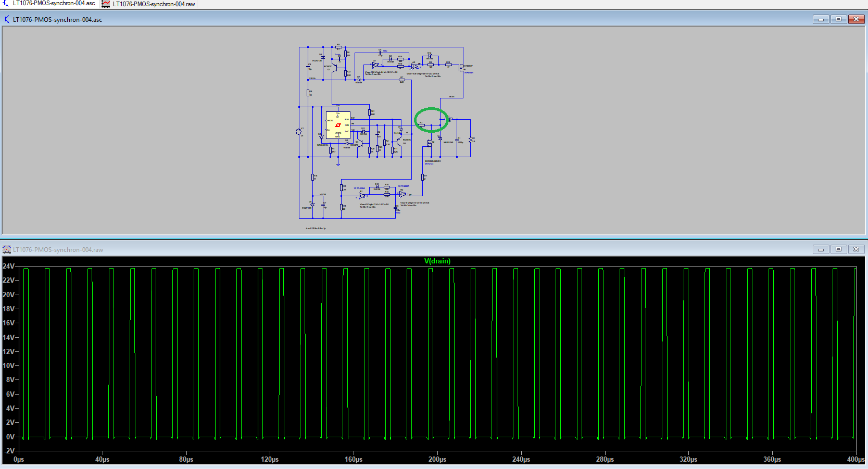Maximize the schematic window
The height and width of the screenshot is (469, 868).
pos(838,19)
